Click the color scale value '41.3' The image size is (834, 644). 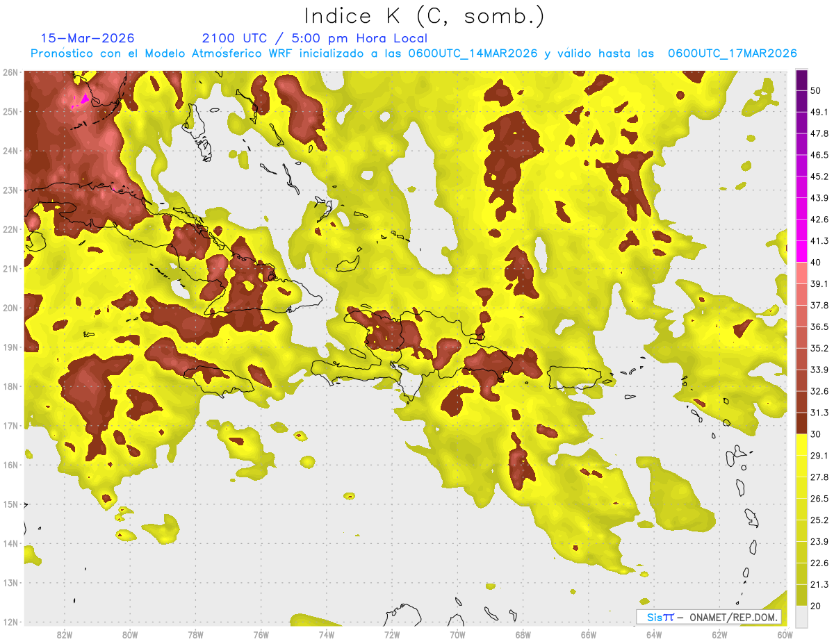(819, 241)
